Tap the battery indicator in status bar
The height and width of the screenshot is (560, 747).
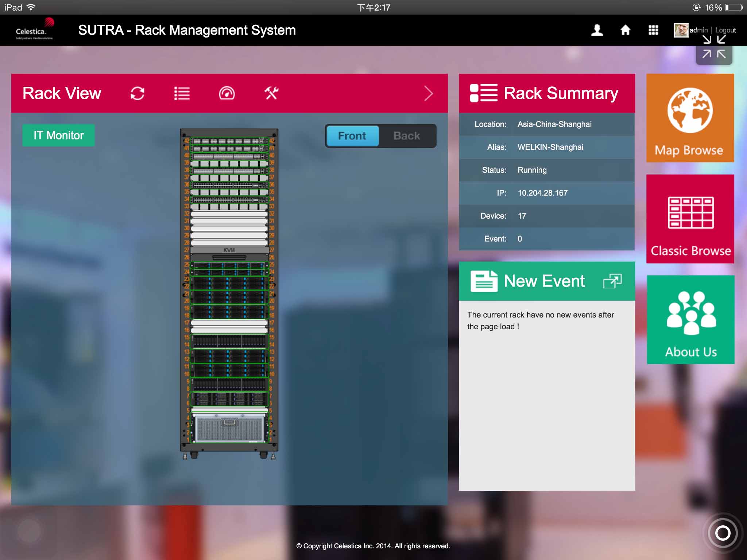click(x=734, y=7)
